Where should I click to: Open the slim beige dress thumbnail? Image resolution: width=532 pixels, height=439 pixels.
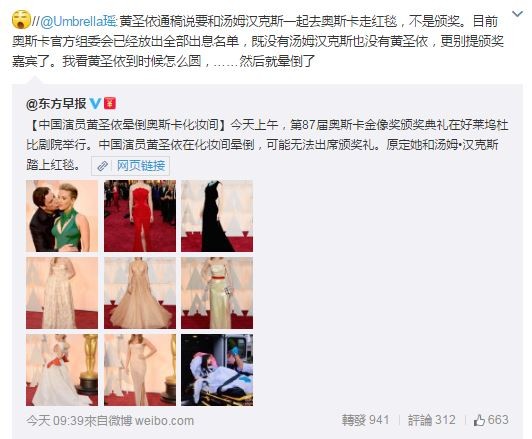tap(140, 370)
